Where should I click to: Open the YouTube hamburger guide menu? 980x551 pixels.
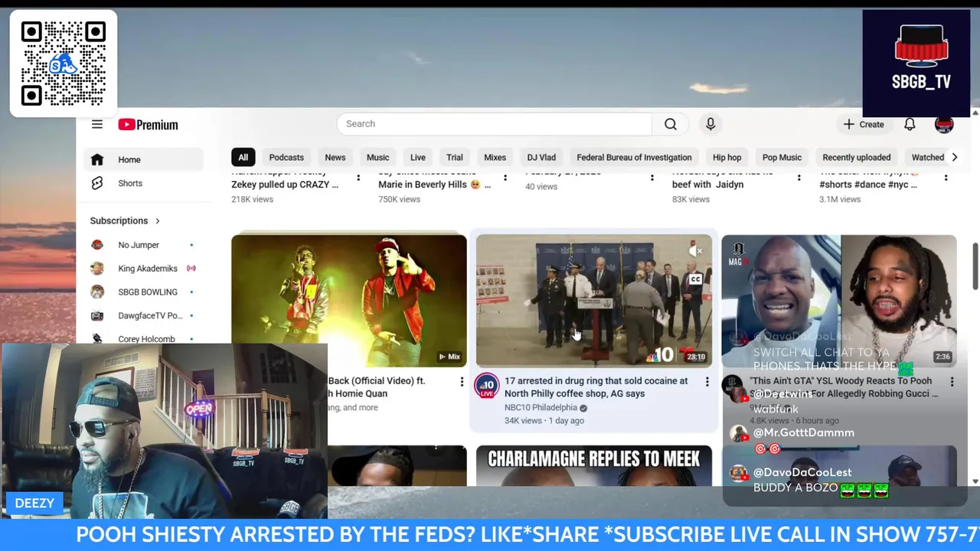click(x=97, y=124)
